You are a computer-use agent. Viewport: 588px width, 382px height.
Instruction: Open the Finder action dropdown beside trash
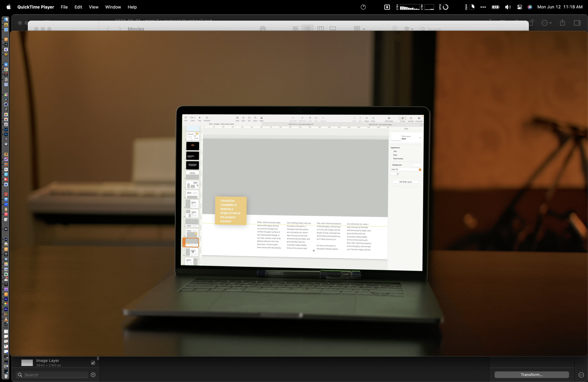point(409,29)
